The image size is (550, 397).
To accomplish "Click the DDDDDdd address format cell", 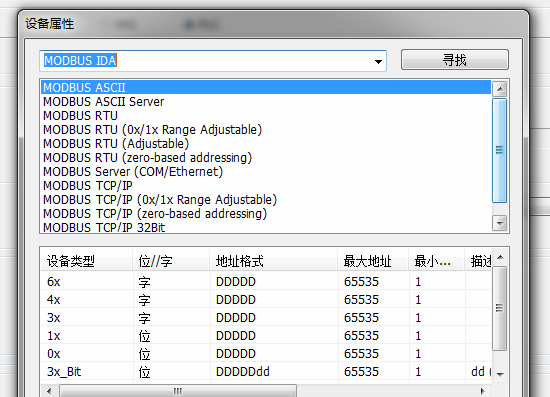I will click(x=243, y=372).
